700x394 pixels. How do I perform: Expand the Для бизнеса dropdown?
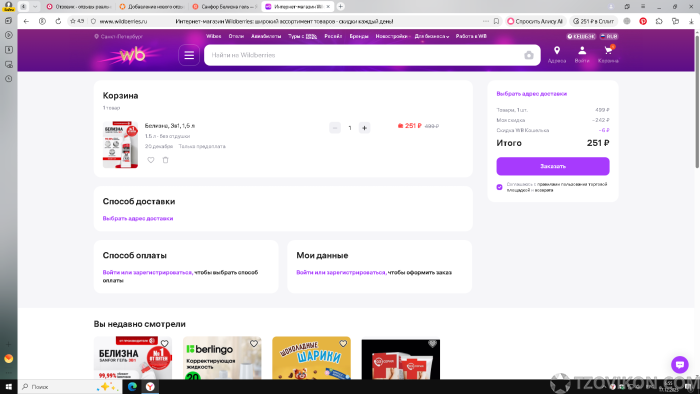[x=432, y=37]
